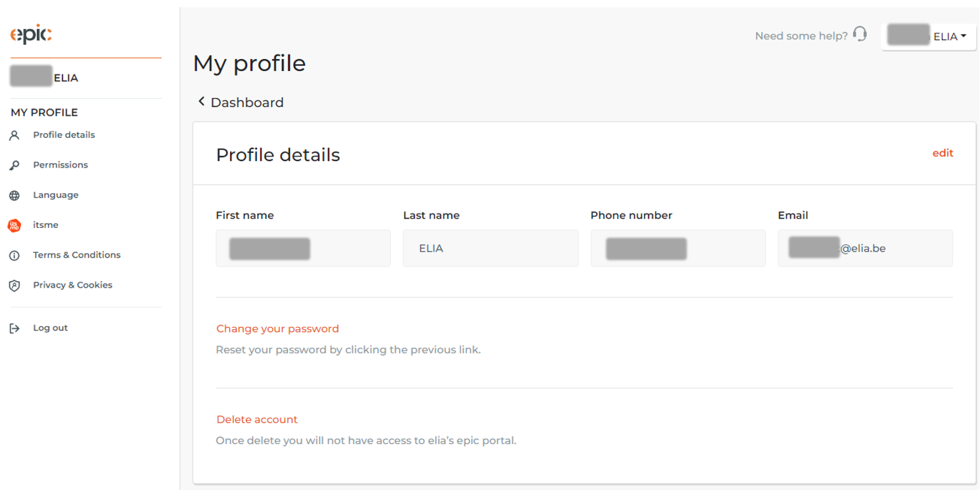Click the epic logo
The height and width of the screenshot is (490, 980).
31,34
